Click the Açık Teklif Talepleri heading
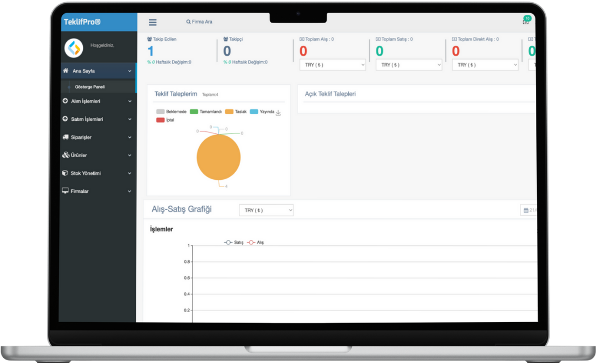 click(331, 94)
